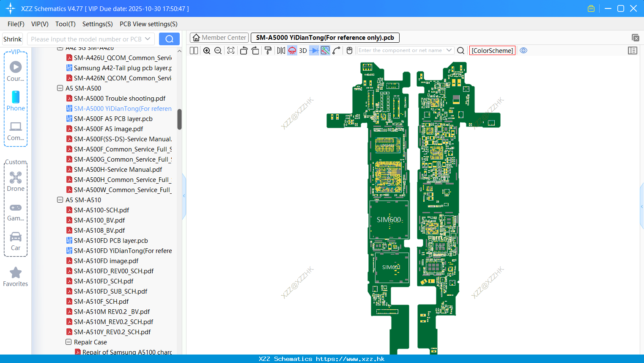Open the VIP(V) menu
This screenshot has height=363, width=644.
click(40, 24)
